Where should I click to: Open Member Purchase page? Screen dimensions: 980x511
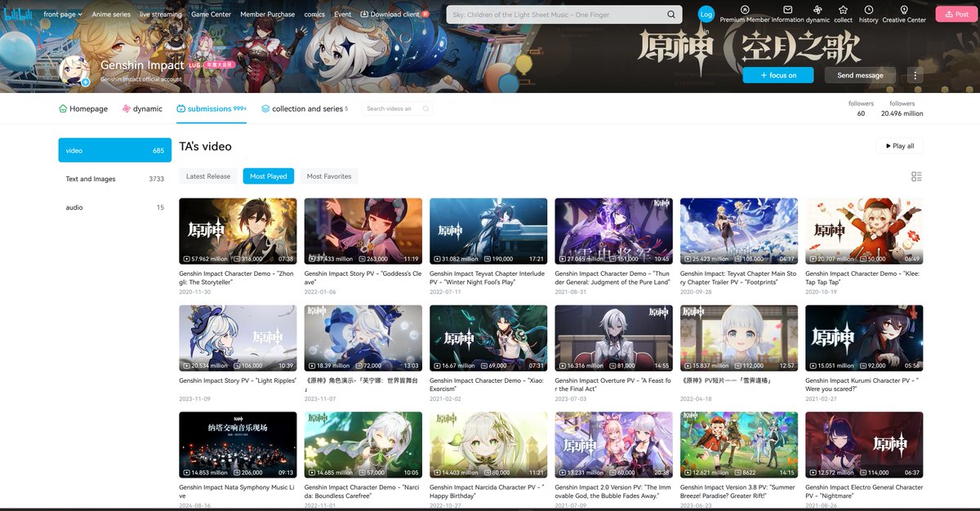(268, 15)
